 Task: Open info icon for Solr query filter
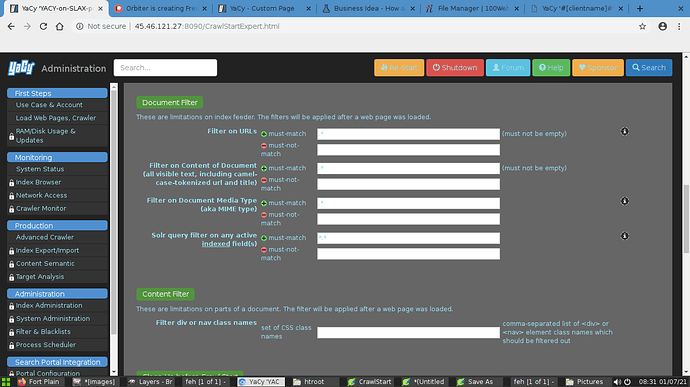(x=624, y=236)
